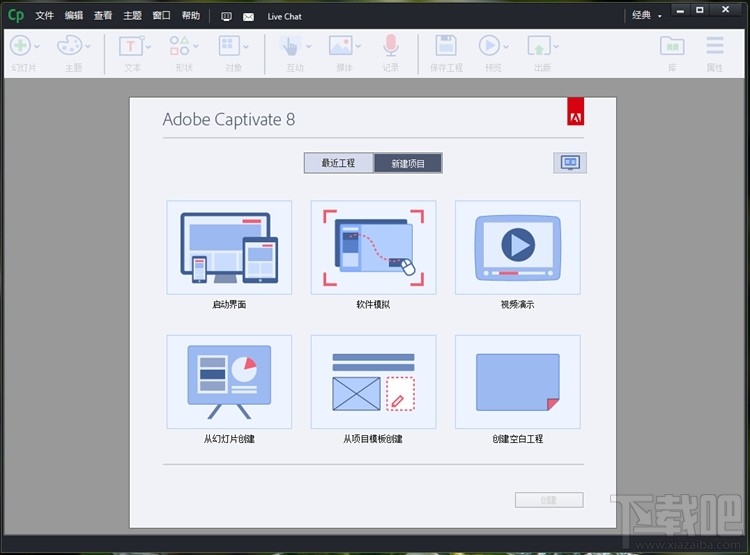
Task: Click the Interactions (互动) hand icon
Action: (290, 46)
